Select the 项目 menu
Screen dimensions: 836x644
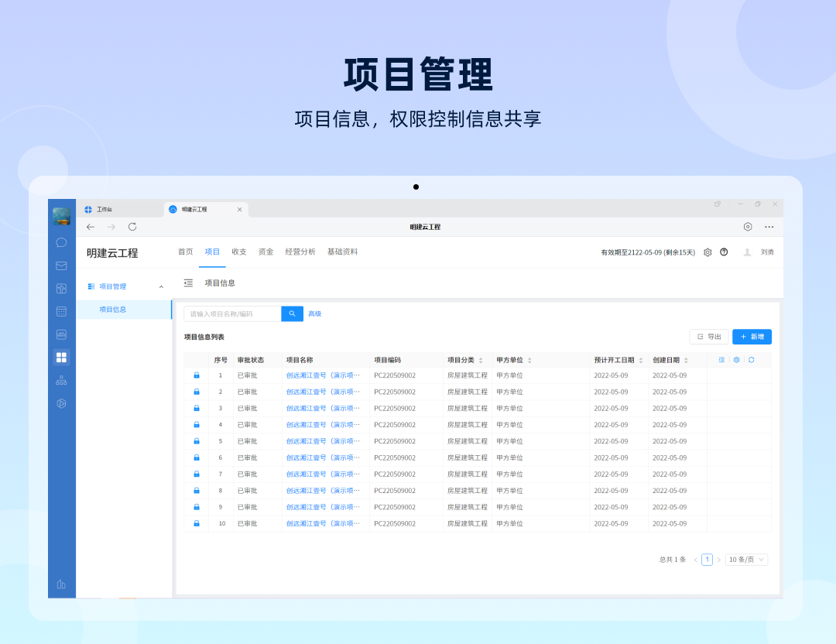212,252
